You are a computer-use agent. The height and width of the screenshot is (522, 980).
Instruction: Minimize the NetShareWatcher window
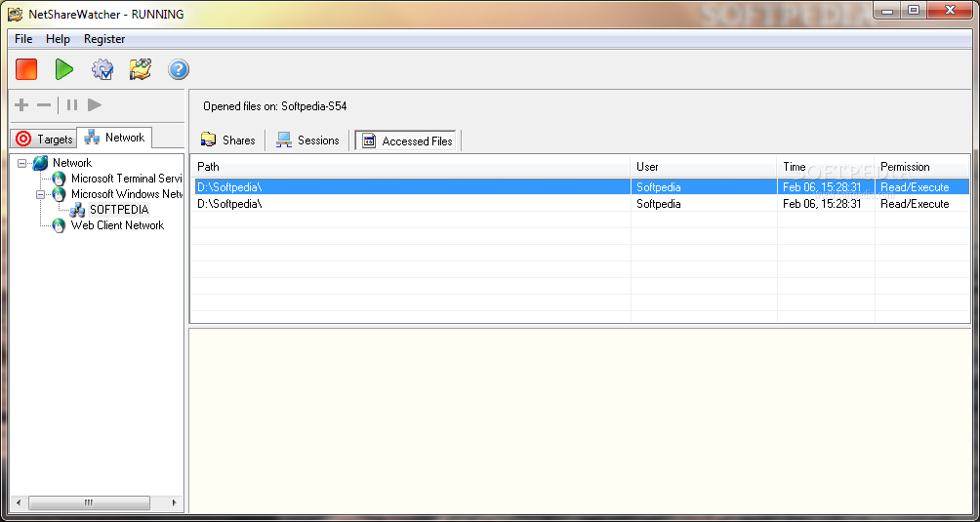pyautogui.click(x=885, y=10)
